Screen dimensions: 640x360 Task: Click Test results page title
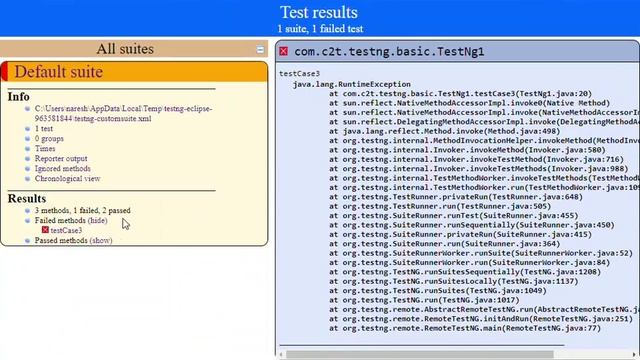(x=319, y=12)
